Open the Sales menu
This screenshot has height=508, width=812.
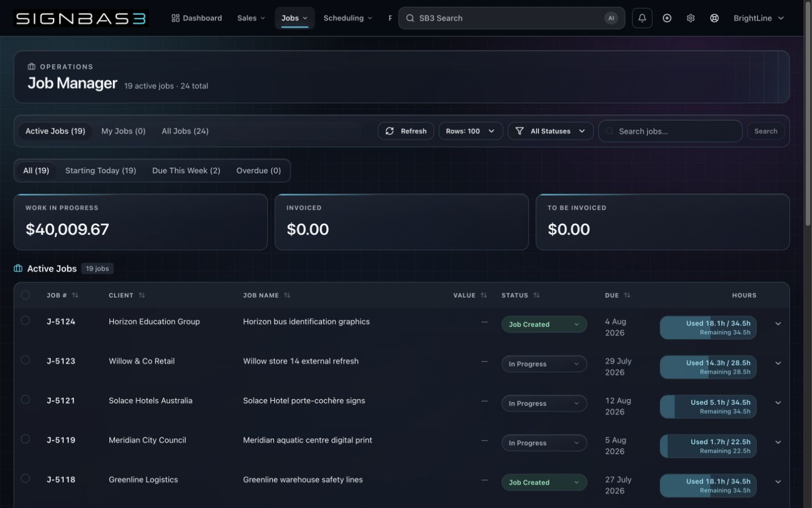tap(251, 18)
